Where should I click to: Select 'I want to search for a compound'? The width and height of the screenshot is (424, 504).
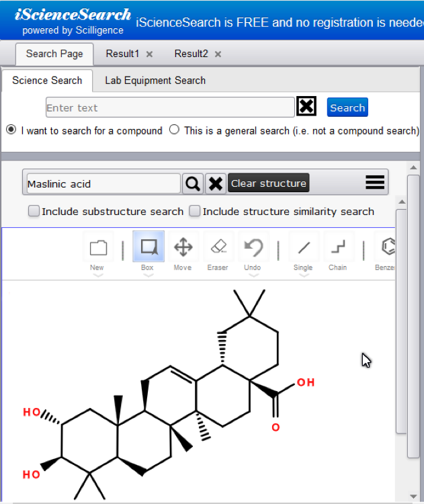click(11, 130)
